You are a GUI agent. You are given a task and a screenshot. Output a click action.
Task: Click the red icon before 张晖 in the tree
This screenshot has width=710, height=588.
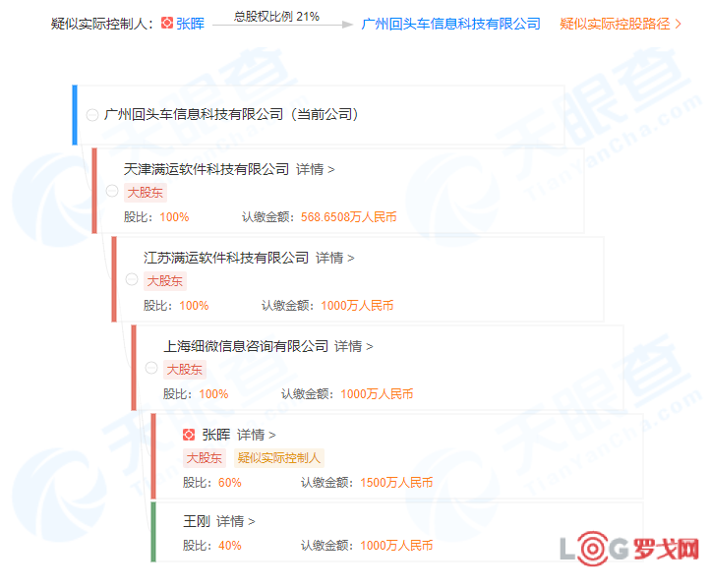tap(189, 434)
